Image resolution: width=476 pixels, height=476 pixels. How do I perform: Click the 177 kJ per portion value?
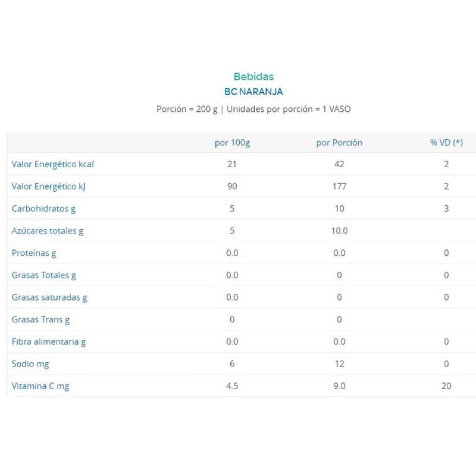[339, 187]
